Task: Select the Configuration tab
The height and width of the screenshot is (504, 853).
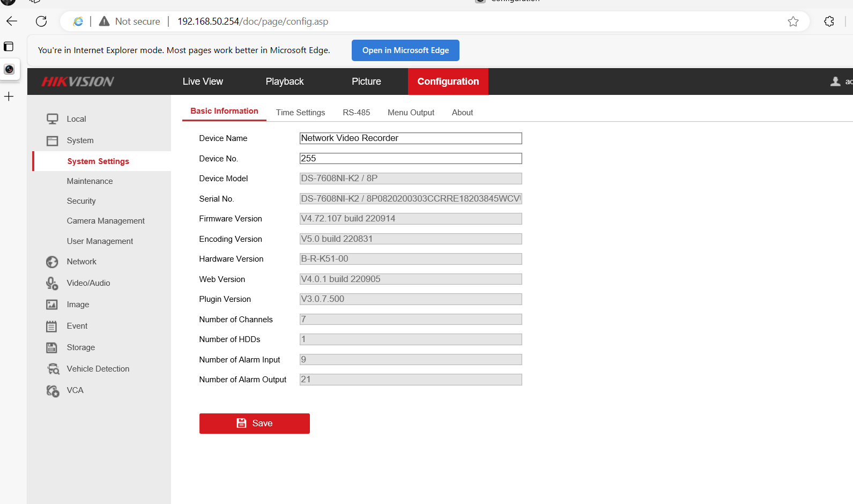Action: point(448,81)
